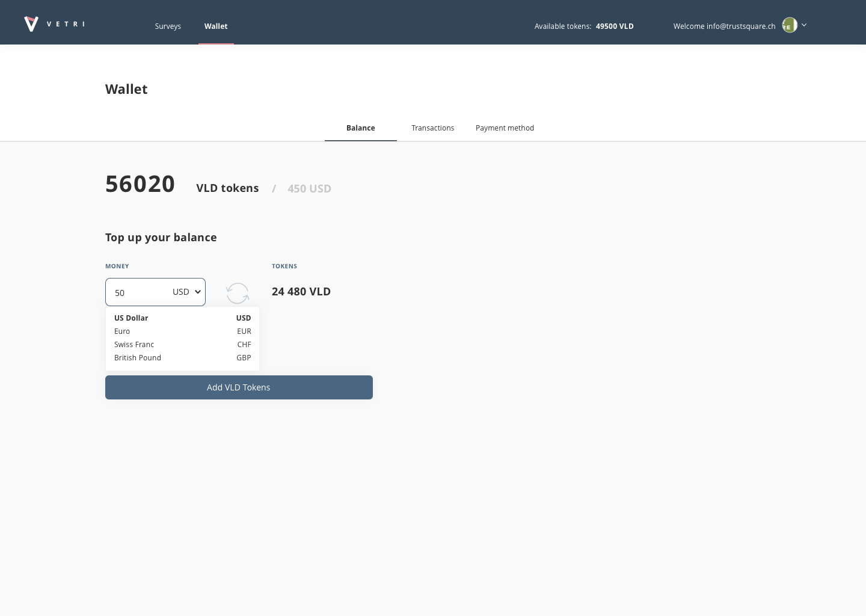Viewport: 866px width, 616px height.
Task: Select US Dollar from currency list
Action: 183,318
